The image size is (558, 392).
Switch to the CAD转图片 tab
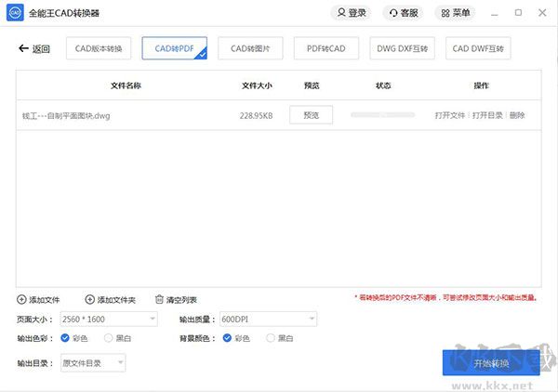tap(250, 48)
